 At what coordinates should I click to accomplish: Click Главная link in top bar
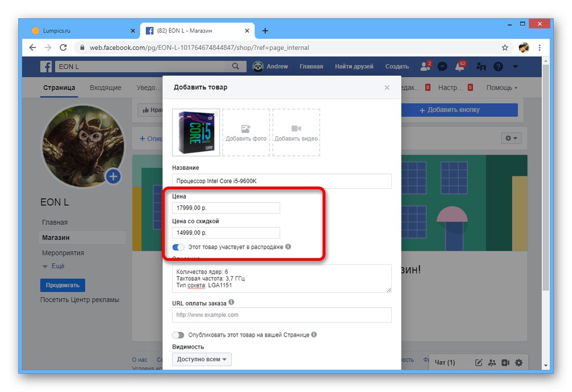[x=311, y=66]
